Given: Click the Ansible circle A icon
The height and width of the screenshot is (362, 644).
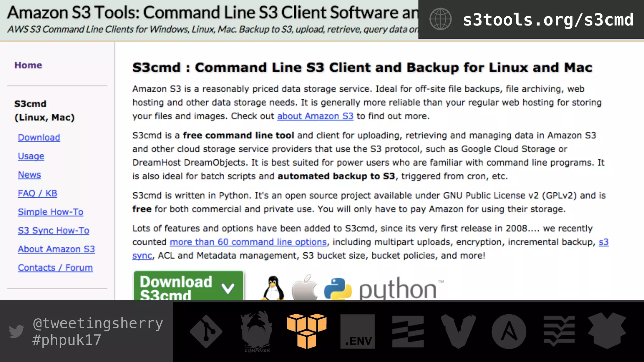Looking at the screenshot, I should 509,332.
